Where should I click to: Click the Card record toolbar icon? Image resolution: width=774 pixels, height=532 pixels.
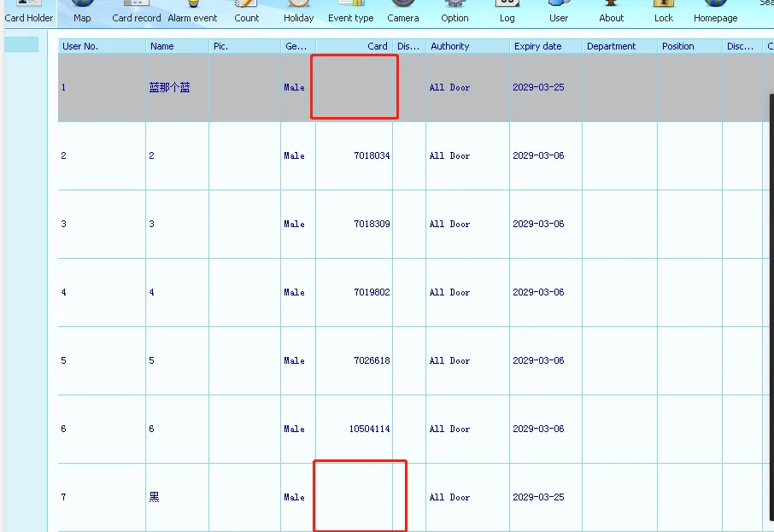[137, 11]
